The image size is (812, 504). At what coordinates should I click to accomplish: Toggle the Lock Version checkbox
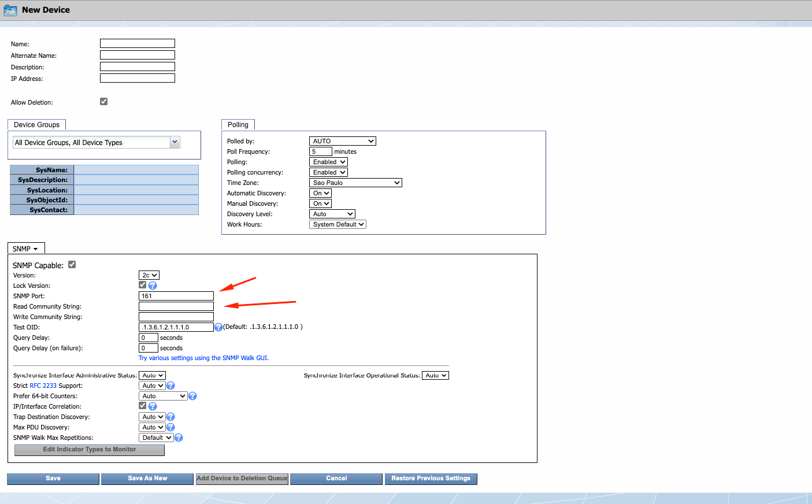(x=143, y=285)
